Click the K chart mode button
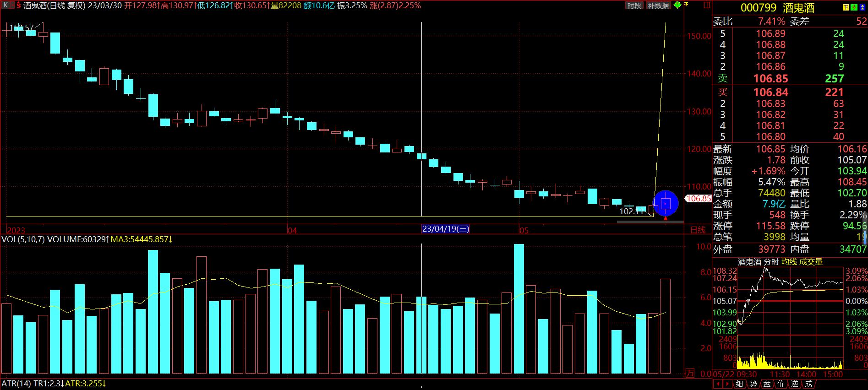Image resolution: width=868 pixels, height=390 pixels. (6, 5)
